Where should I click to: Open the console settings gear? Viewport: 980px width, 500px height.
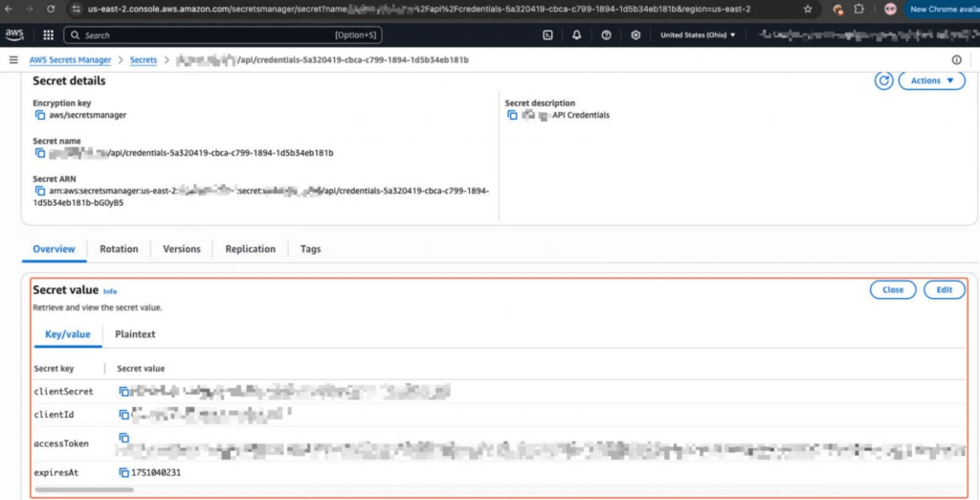[635, 34]
